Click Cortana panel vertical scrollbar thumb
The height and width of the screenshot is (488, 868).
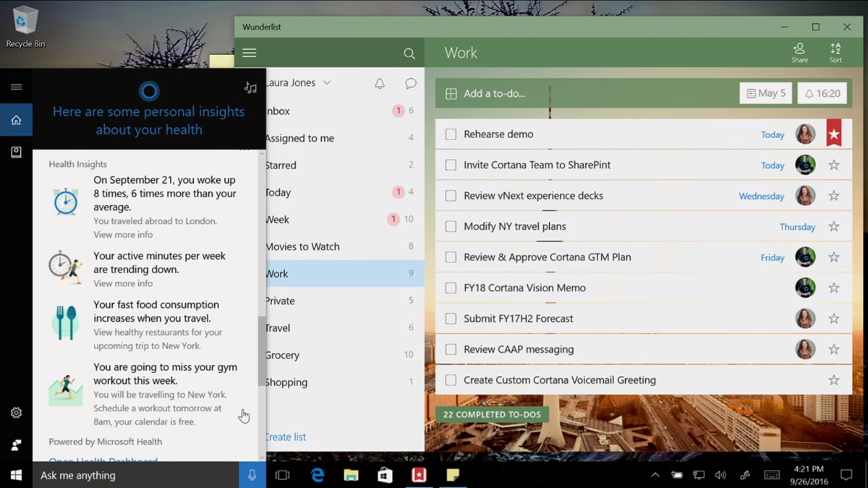click(262, 351)
